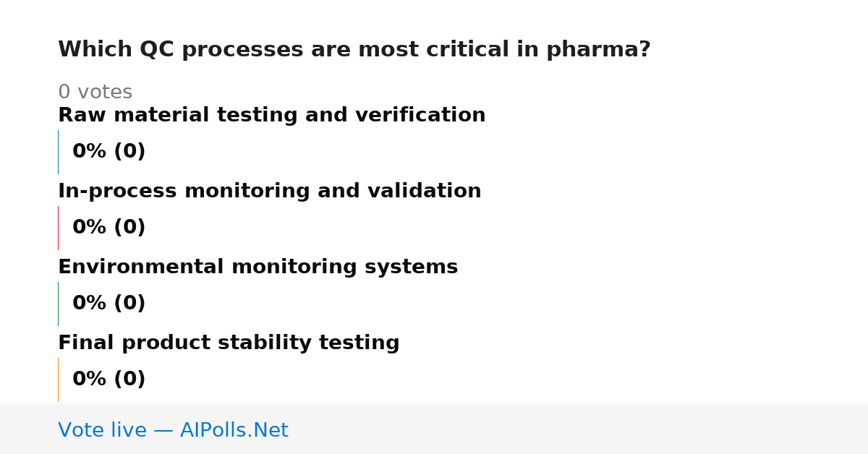Click 'Vote live' text in footer

pyautogui.click(x=102, y=431)
